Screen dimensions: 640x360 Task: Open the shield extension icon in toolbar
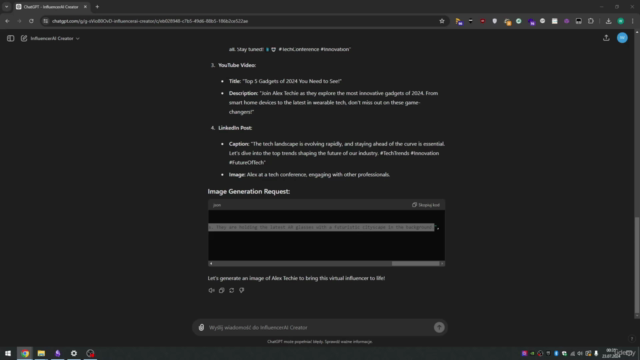tap(495, 21)
